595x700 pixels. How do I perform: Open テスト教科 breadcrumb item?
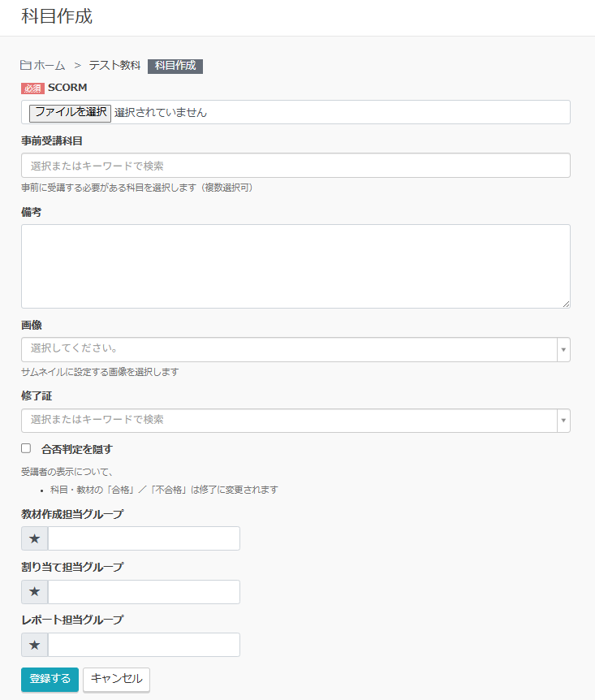(114, 66)
